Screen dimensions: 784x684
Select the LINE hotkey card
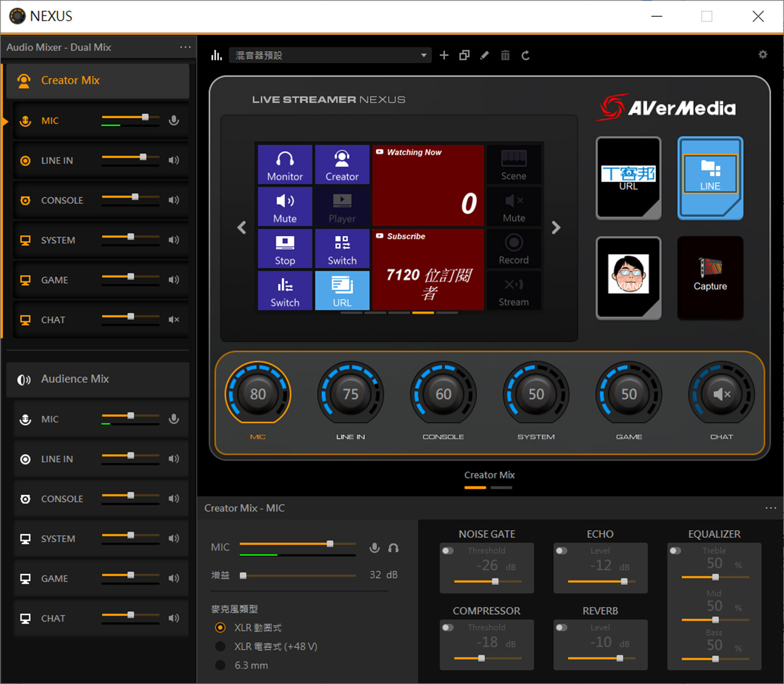tap(710, 178)
